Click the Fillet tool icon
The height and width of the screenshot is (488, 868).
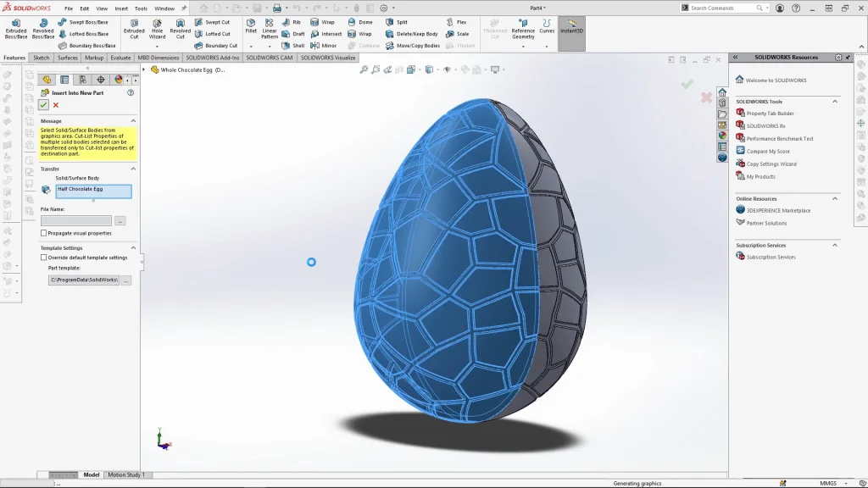[251, 25]
